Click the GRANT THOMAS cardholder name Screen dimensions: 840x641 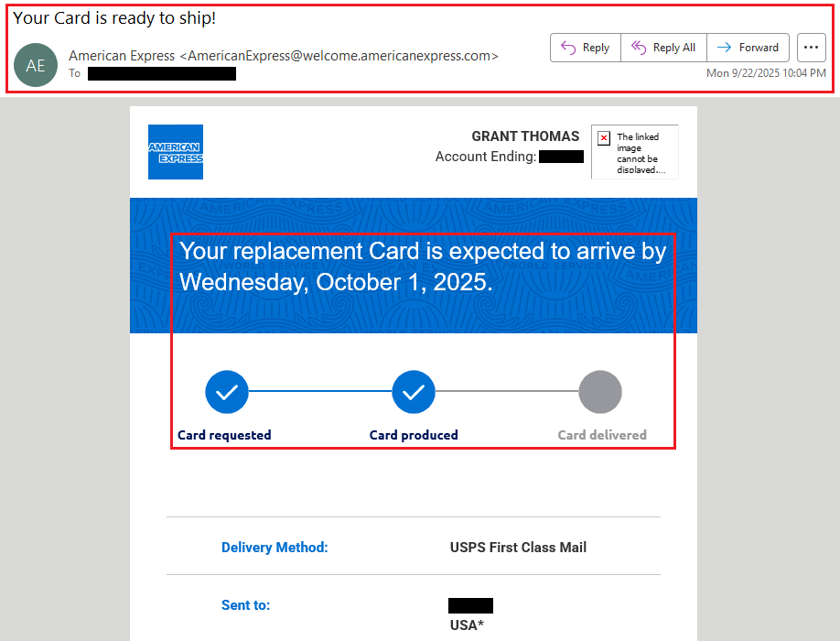point(525,136)
